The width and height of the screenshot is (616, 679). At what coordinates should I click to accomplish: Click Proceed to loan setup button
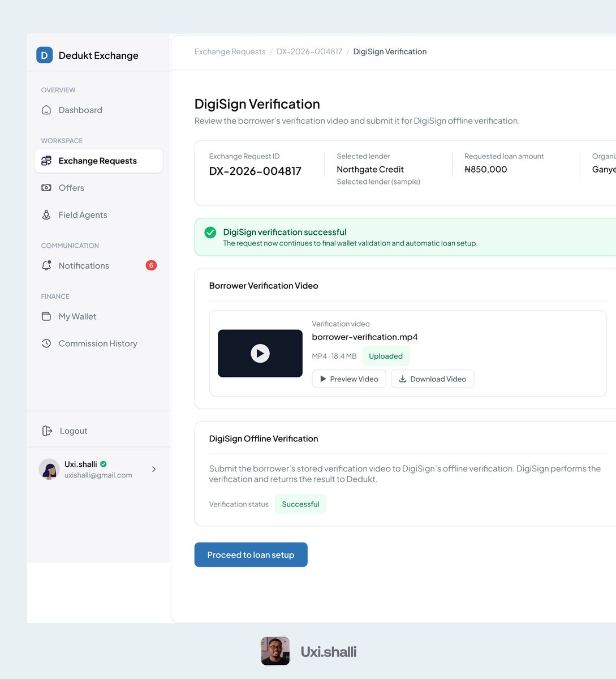click(x=251, y=555)
